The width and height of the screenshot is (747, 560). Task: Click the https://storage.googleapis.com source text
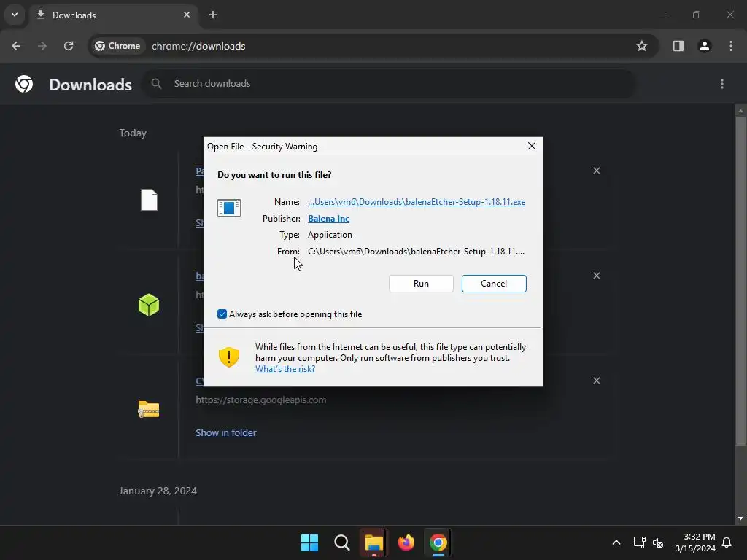pos(260,400)
